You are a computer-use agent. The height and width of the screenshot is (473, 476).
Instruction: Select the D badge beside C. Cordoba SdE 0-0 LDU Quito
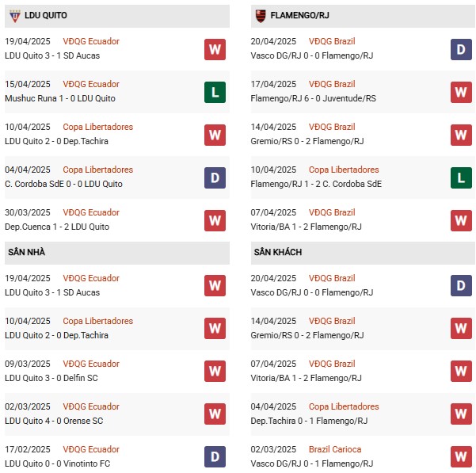coord(215,177)
